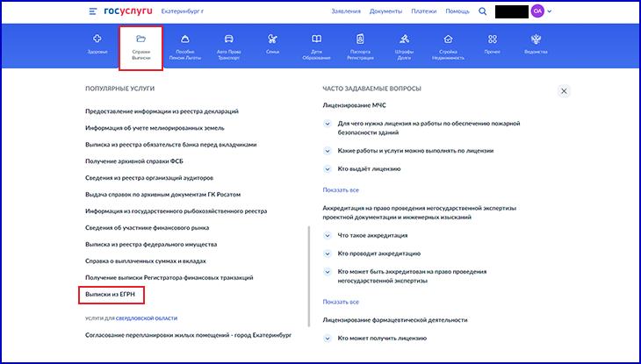Open the Паспорта Регистрация category icon
The image size is (641, 364).
click(360, 39)
